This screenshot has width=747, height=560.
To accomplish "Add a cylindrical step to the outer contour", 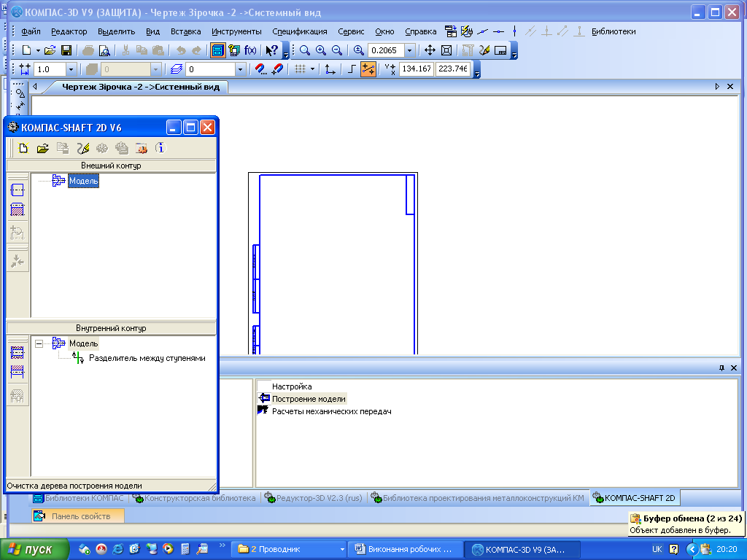I will point(18,190).
